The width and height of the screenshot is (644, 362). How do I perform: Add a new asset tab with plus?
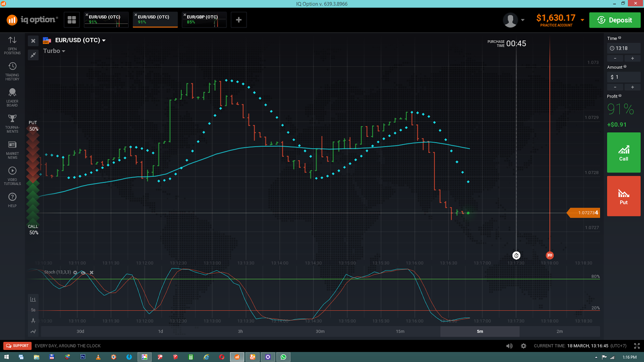pos(239,20)
